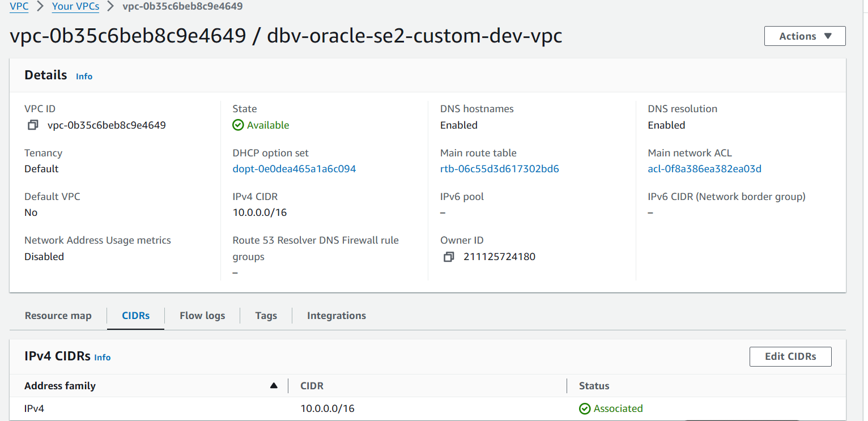This screenshot has height=421, width=868.
Task: Click Network Address Usage metrics Disabled value
Action: tap(44, 257)
